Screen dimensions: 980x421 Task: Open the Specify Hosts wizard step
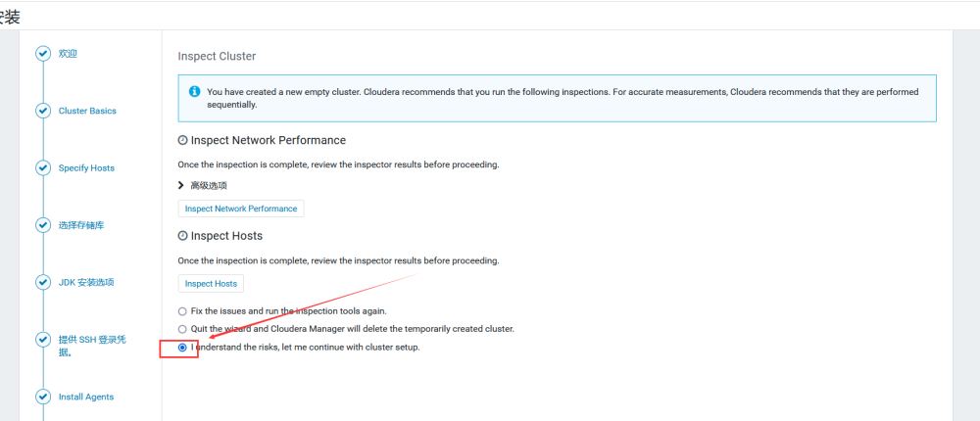pos(86,167)
